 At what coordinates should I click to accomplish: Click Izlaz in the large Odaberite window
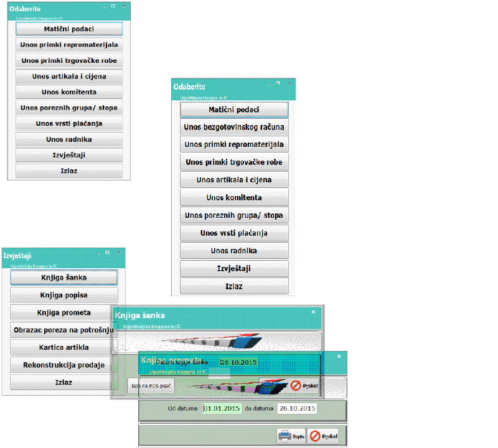click(x=234, y=286)
